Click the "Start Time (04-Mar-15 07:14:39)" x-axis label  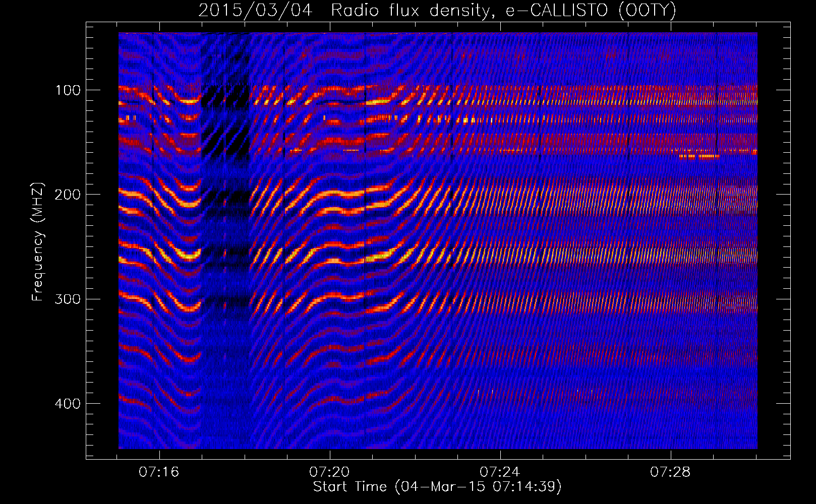click(x=437, y=487)
